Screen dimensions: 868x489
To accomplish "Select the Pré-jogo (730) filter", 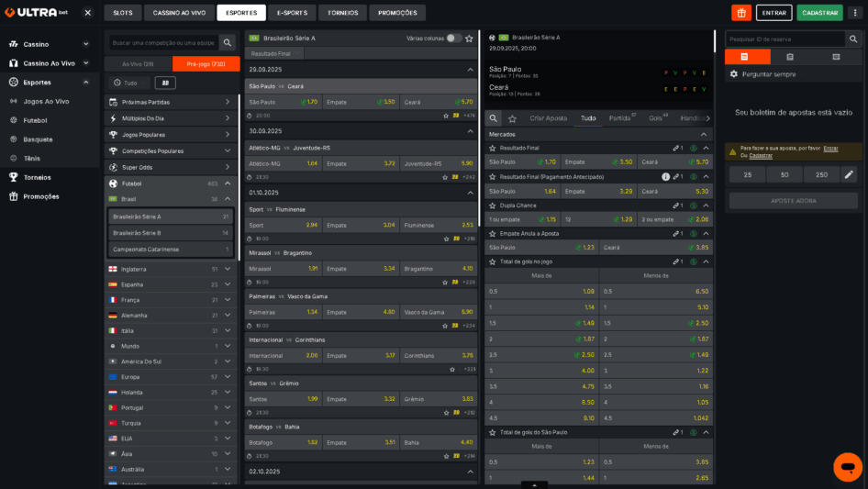I will pos(206,63).
